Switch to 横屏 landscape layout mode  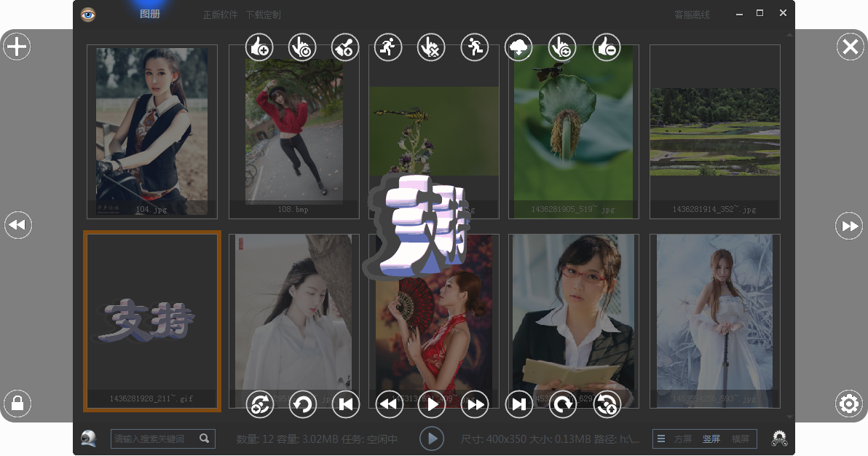tap(740, 439)
